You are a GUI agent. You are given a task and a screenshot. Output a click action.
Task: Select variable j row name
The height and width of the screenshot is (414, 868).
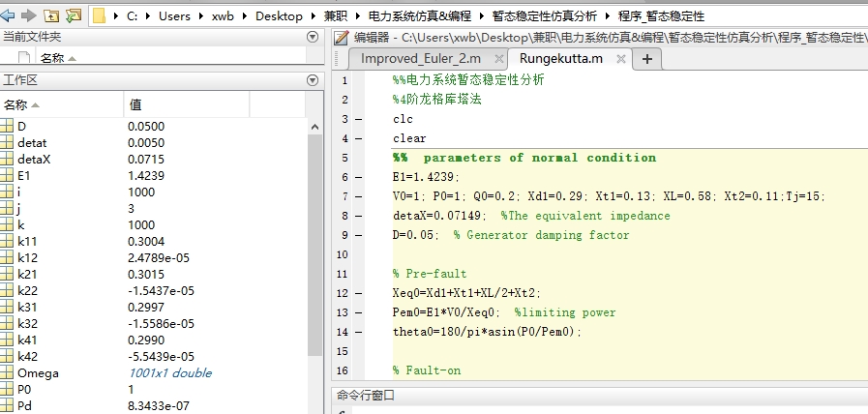coord(20,209)
